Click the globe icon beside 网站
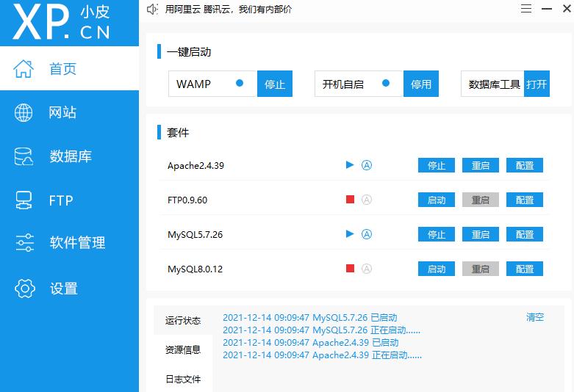Image resolution: width=574 pixels, height=392 pixels. click(24, 112)
